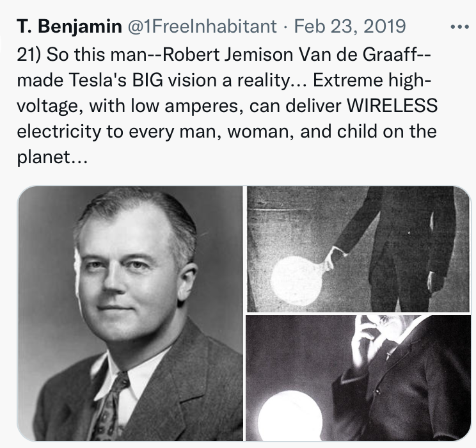Image resolution: width=476 pixels, height=448 pixels.
Task: Open the tweet's more options ellipsis menu
Action: click(460, 27)
